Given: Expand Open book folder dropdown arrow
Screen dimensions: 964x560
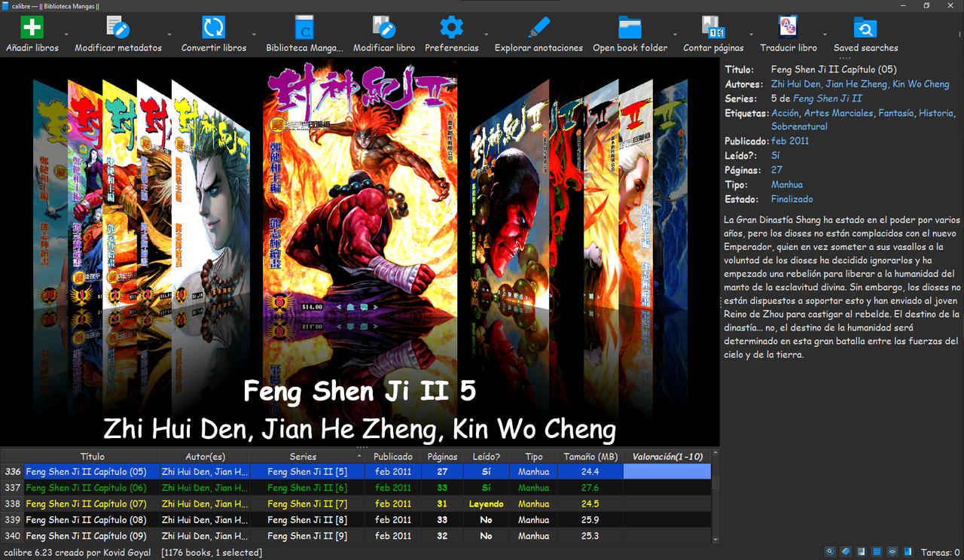Looking at the screenshot, I should [x=675, y=35].
